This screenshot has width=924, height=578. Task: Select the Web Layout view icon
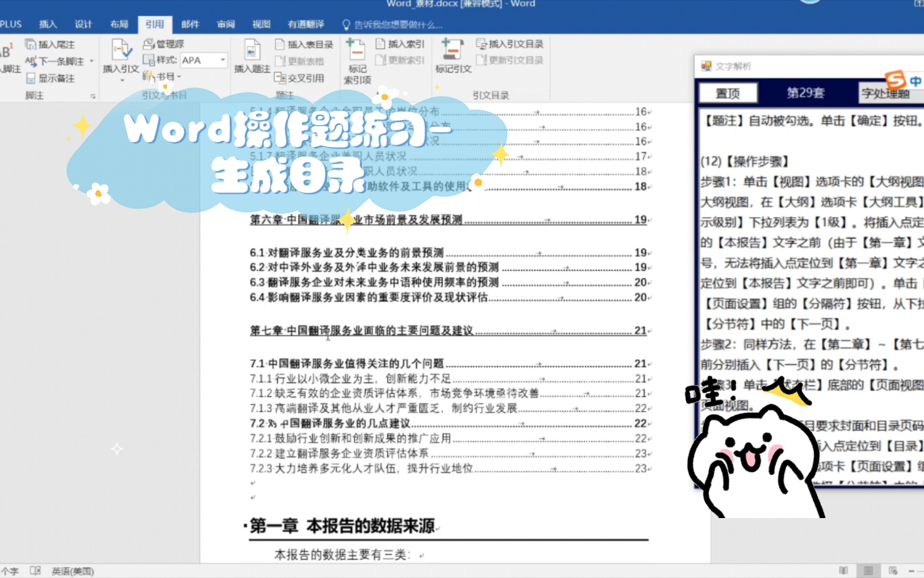[x=892, y=571]
